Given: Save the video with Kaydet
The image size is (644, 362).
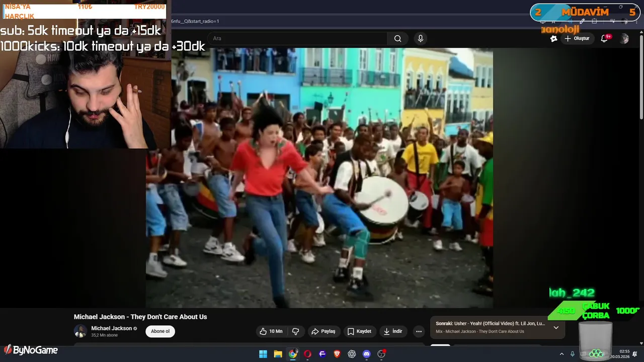Looking at the screenshot, I should (x=359, y=331).
